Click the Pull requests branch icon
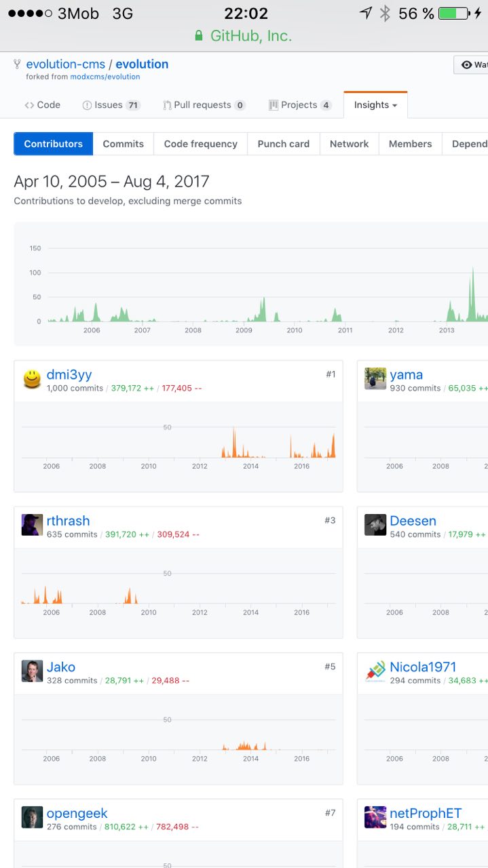The height and width of the screenshot is (868, 488). [167, 105]
